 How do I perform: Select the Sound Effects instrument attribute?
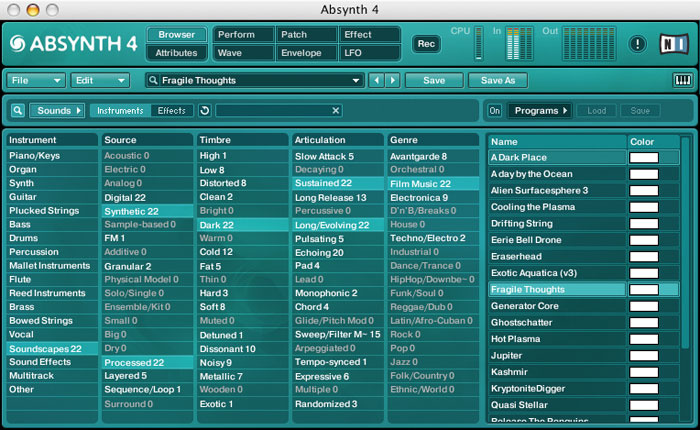(x=52, y=362)
